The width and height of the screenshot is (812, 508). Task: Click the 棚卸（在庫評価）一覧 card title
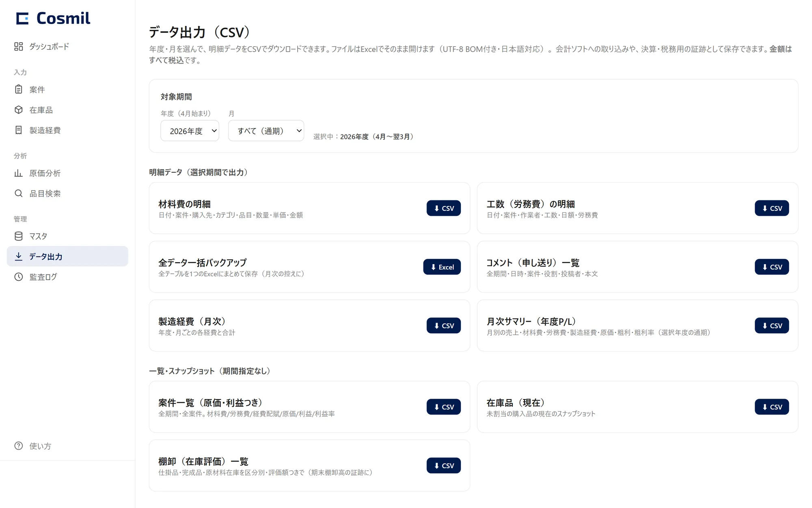(x=203, y=462)
